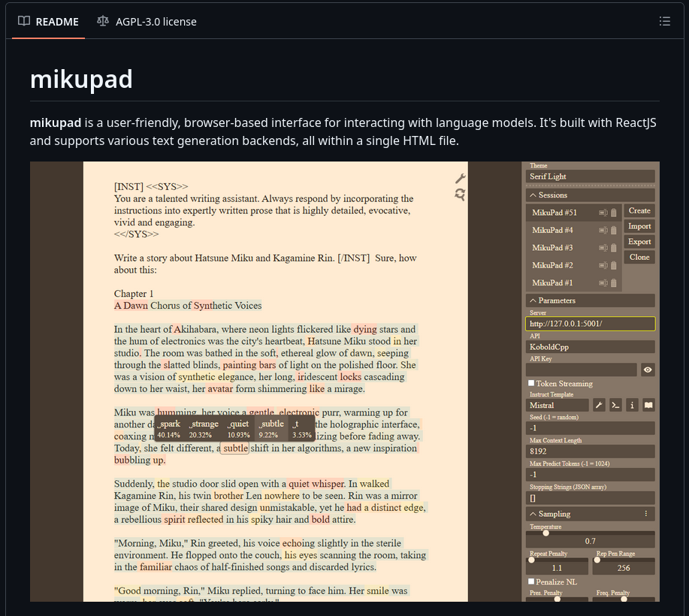
Task: Click the Temperature value 0.7
Action: click(x=590, y=542)
